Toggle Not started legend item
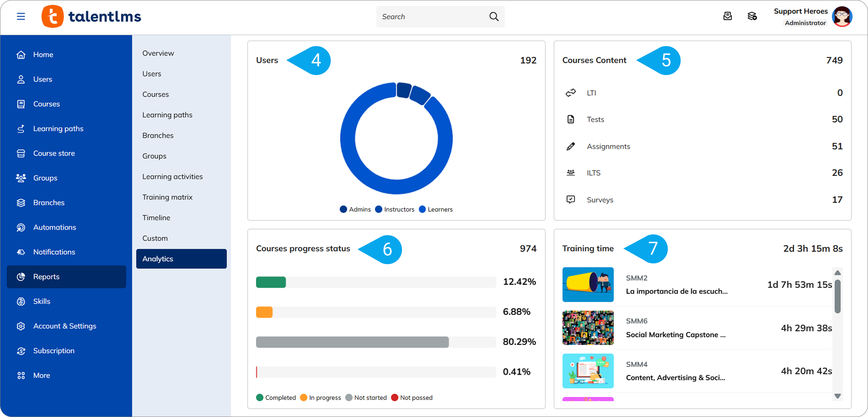Image resolution: width=868 pixels, height=417 pixels. (366, 398)
